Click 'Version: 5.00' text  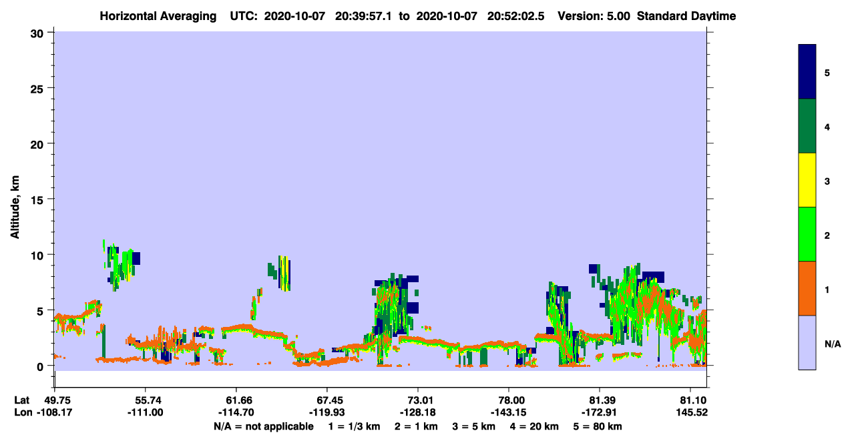[594, 16]
